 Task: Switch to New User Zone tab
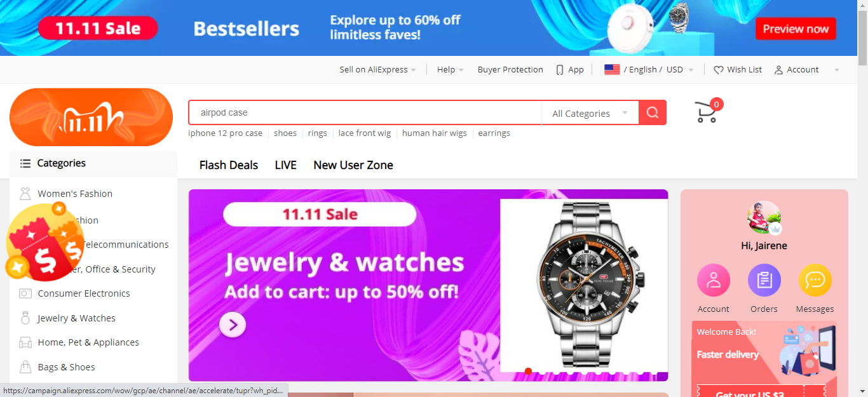point(353,165)
